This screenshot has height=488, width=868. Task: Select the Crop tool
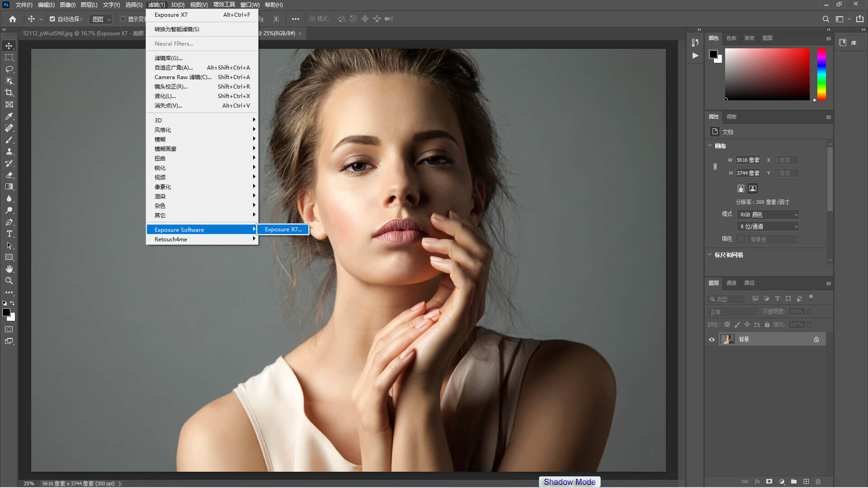[9, 93]
